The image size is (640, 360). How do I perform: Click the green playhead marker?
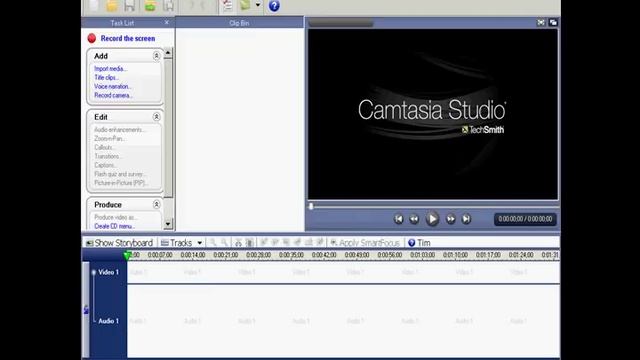pos(127,256)
